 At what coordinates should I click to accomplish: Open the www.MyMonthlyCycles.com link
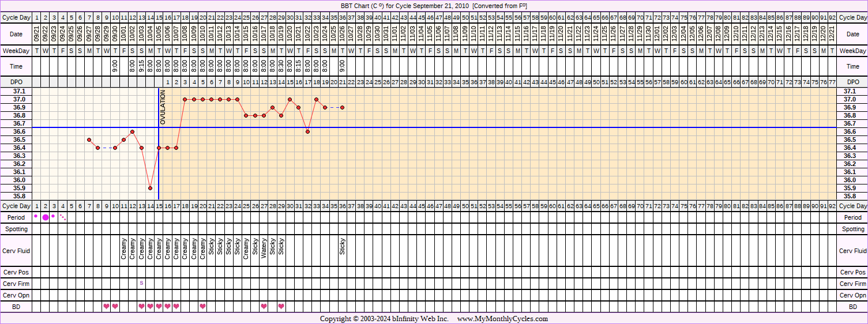(x=502, y=319)
